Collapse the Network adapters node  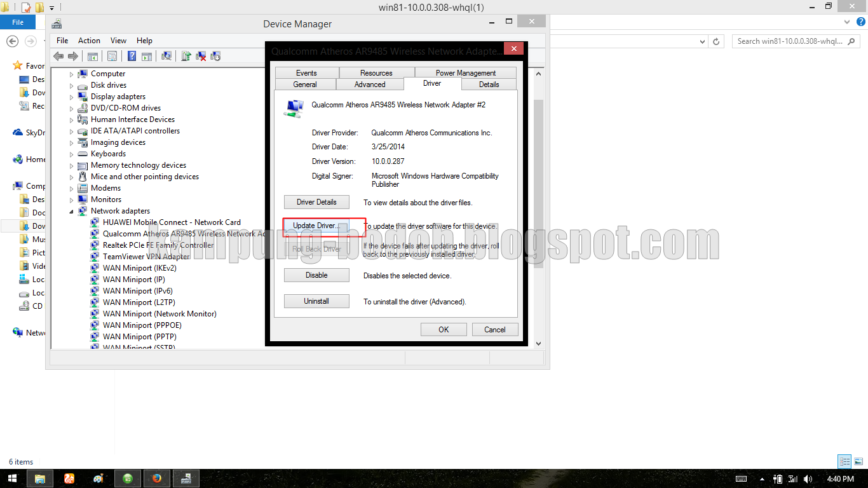click(72, 212)
